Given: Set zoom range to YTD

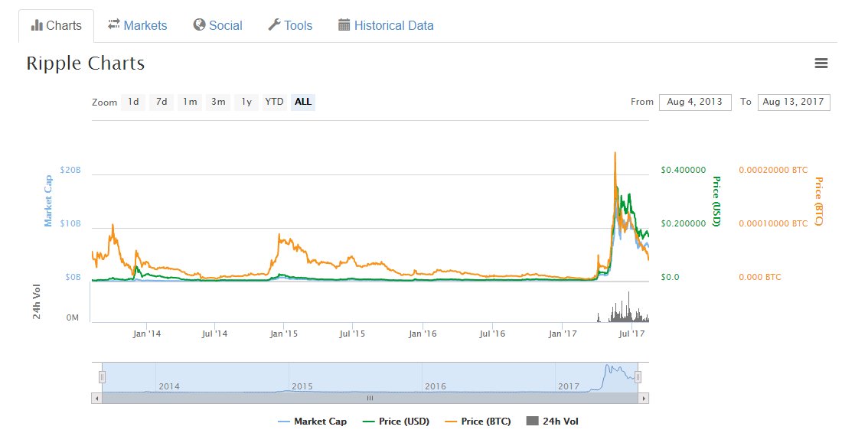Looking at the screenshot, I should point(275,102).
